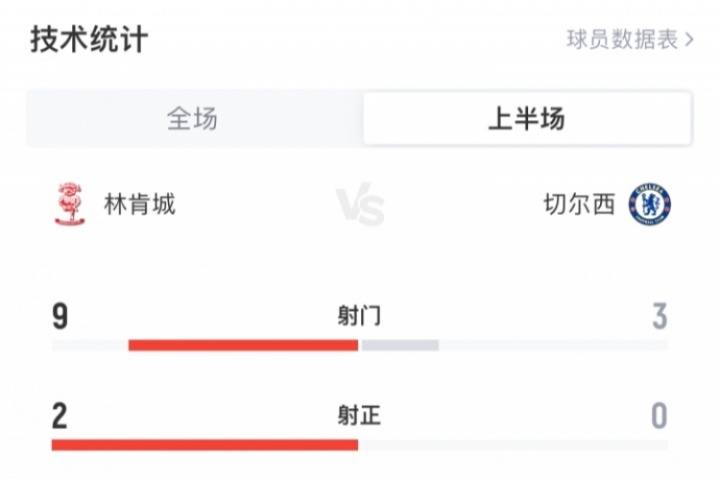Tap the chevron beside 球员数据表

pyautogui.click(x=690, y=40)
